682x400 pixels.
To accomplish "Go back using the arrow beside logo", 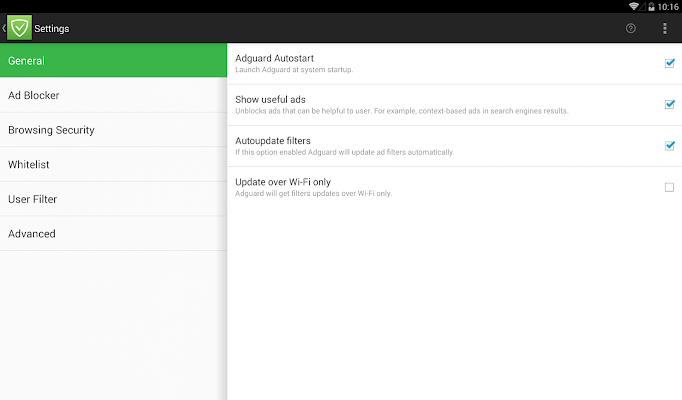I will point(3,28).
